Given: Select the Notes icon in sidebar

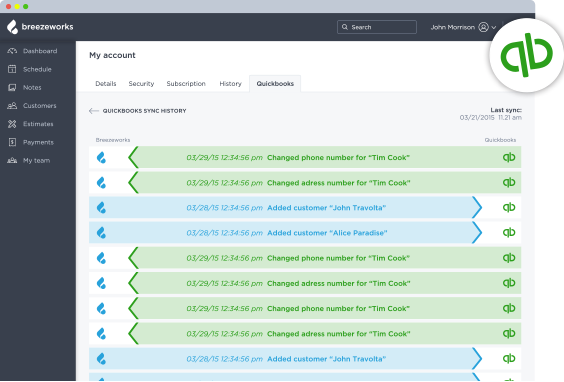Looking at the screenshot, I should click(x=12, y=87).
